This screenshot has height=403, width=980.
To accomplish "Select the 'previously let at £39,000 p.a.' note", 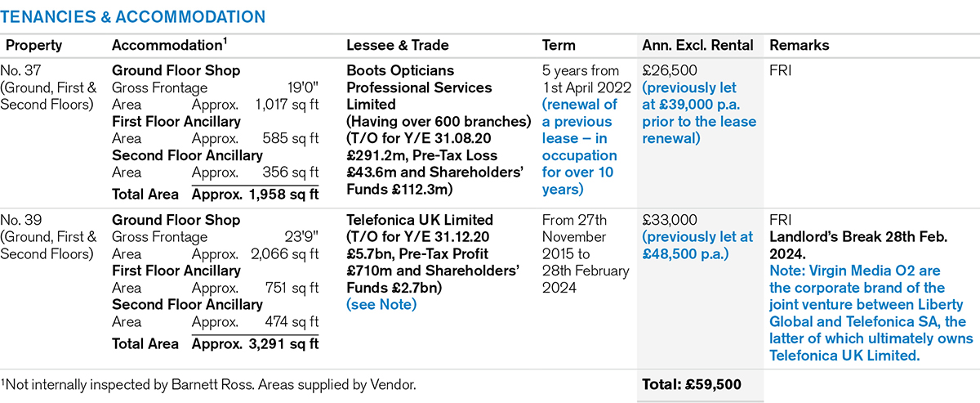I will tap(699, 113).
